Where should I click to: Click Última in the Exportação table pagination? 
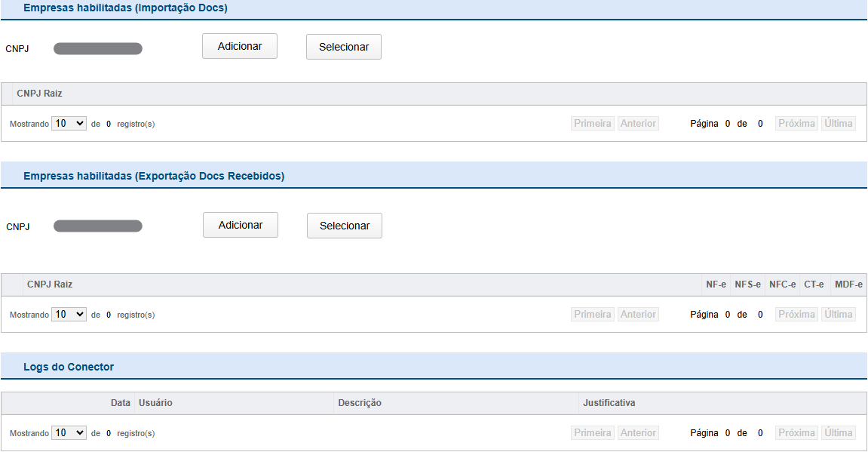coord(839,314)
